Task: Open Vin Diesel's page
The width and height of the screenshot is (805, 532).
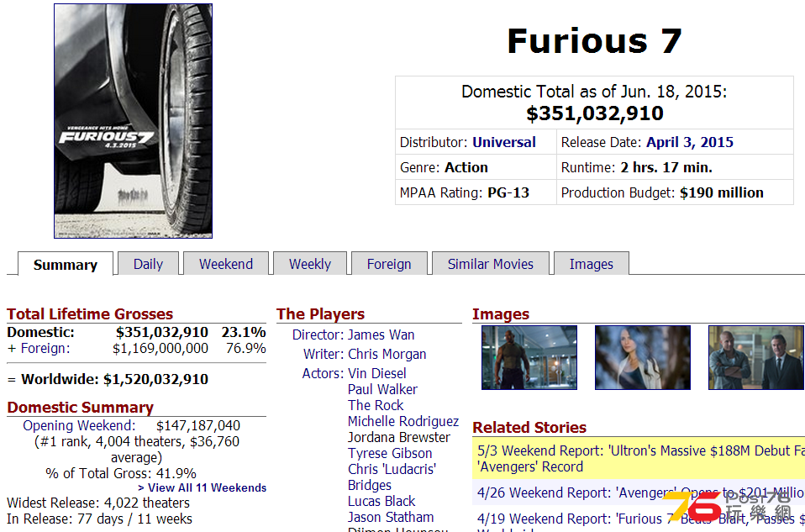Action: click(x=376, y=373)
